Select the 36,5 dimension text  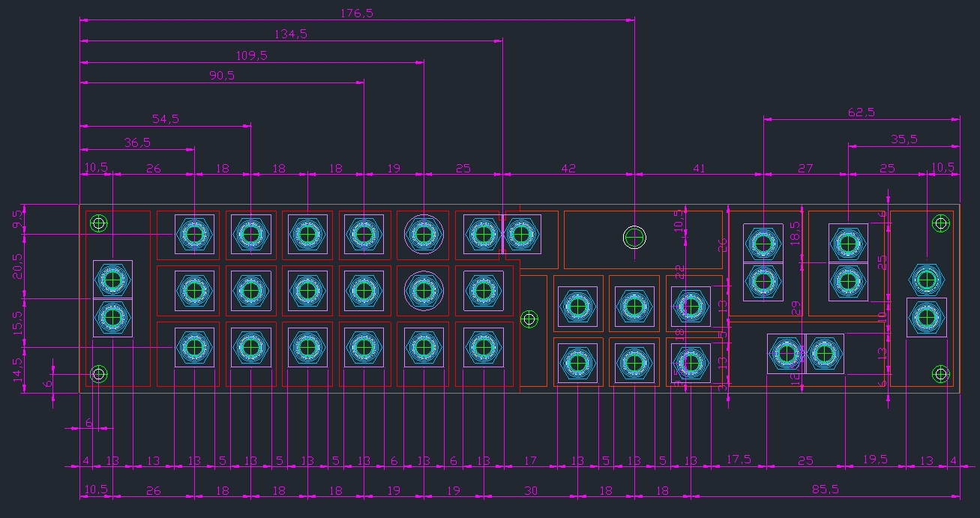pyautogui.click(x=136, y=142)
